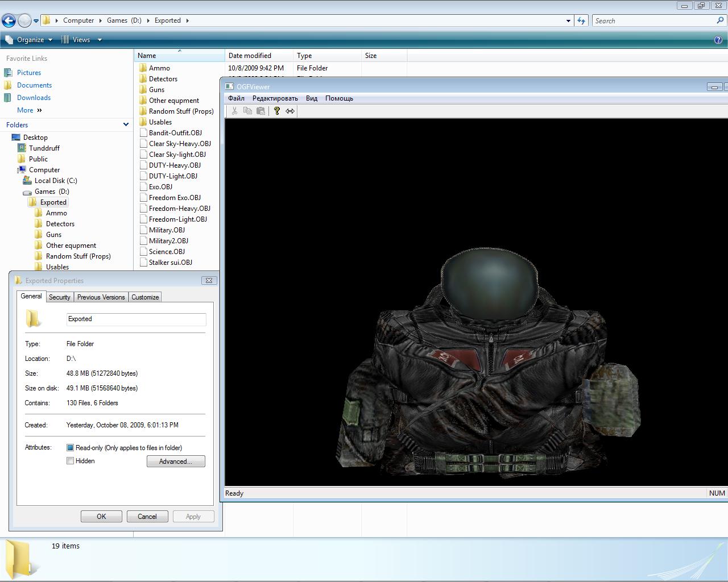Open the address bar history dropdown

[x=568, y=21]
